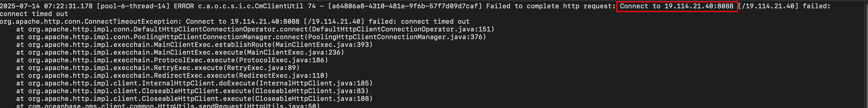Click the "connect timed out" text on second line
This screenshot has width=868, height=108.
pos(34,14)
